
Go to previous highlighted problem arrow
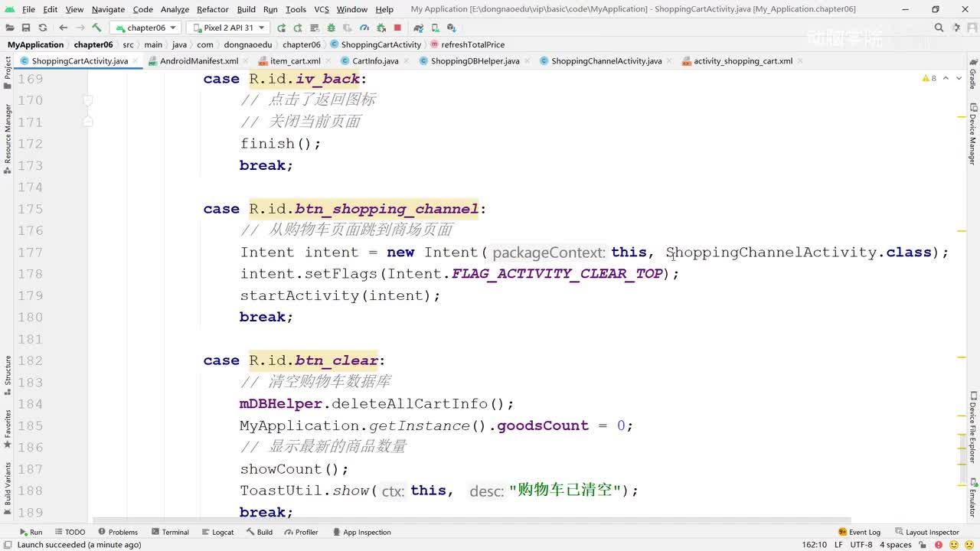pyautogui.click(x=946, y=78)
